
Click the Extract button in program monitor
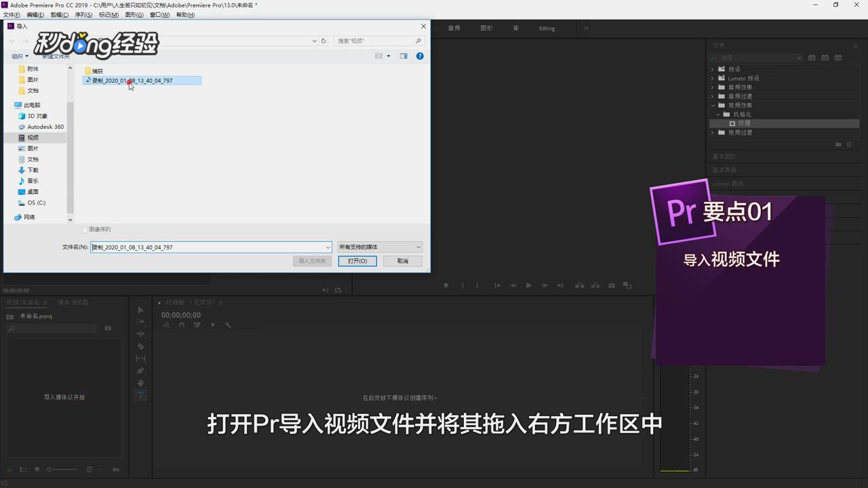(x=595, y=285)
